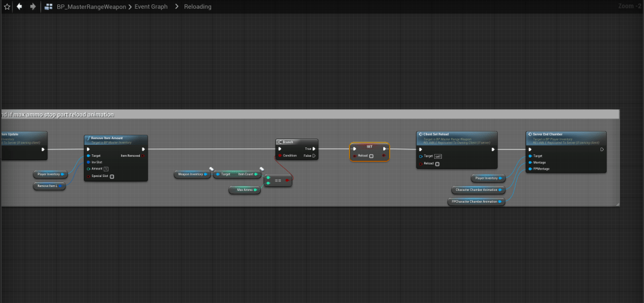Select the Reloading breadcrumb item
Image resolution: width=644 pixels, height=303 pixels.
198,7
